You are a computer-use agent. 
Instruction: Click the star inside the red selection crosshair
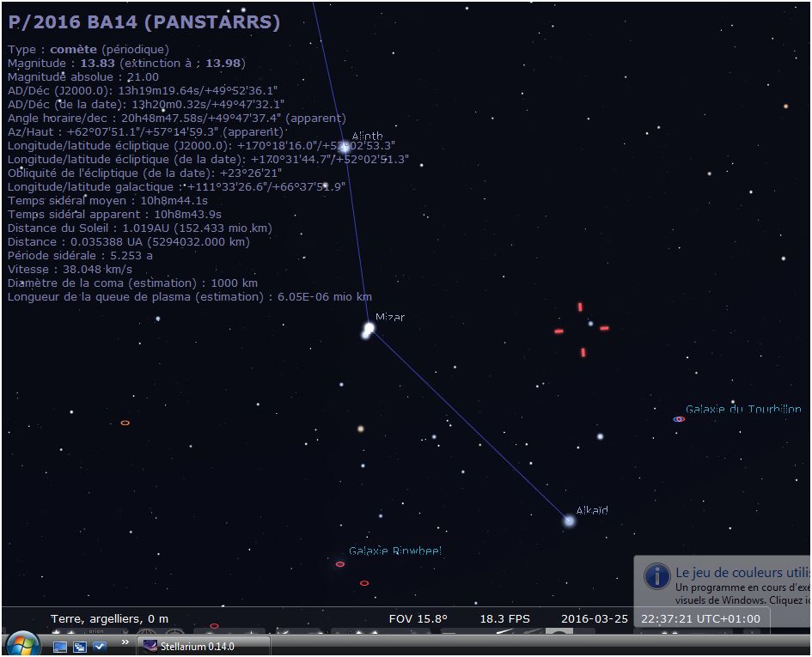(x=590, y=324)
